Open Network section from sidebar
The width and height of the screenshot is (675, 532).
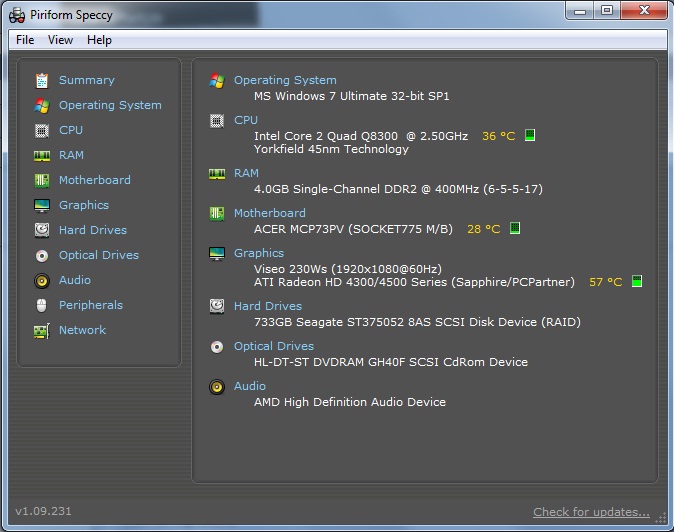click(x=83, y=330)
